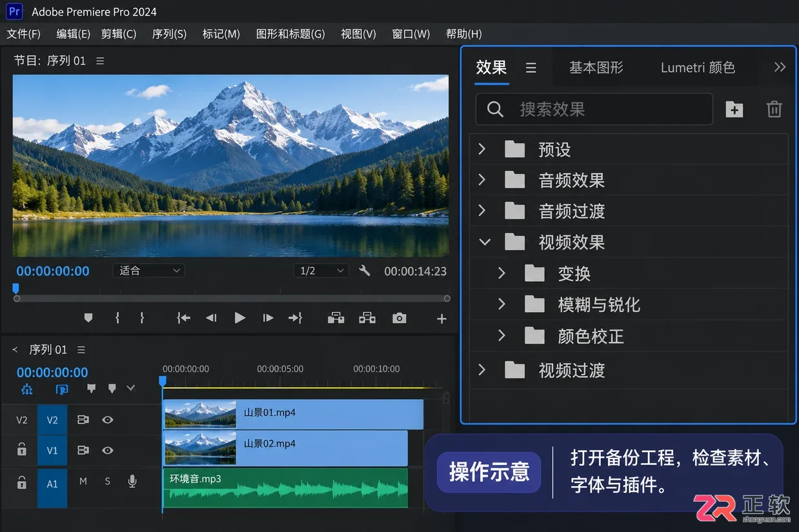Screen dimensions: 799x532
Task: Toggle blue V1 track targeting
Action: tap(52, 450)
